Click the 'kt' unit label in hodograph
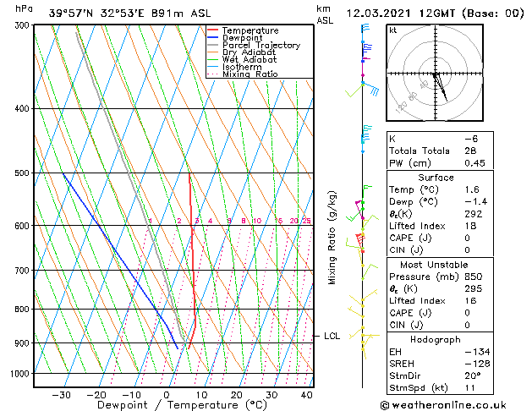532x411 pixels. coord(392,30)
